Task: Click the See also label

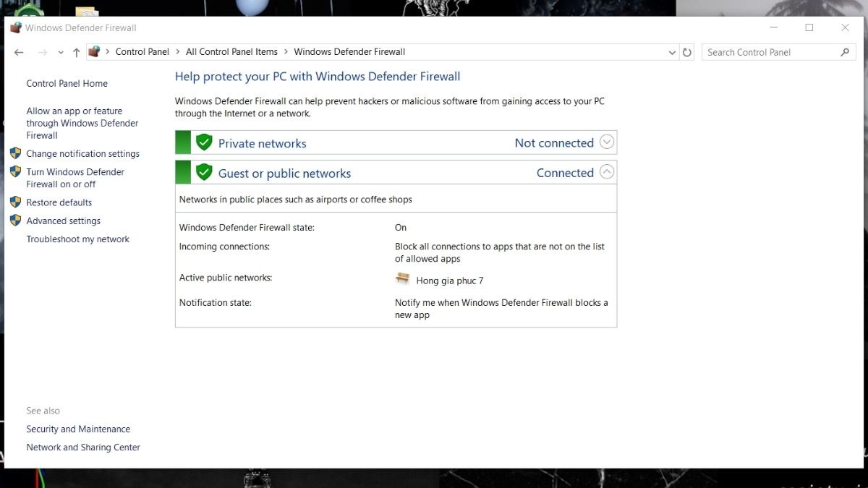Action: (x=43, y=411)
